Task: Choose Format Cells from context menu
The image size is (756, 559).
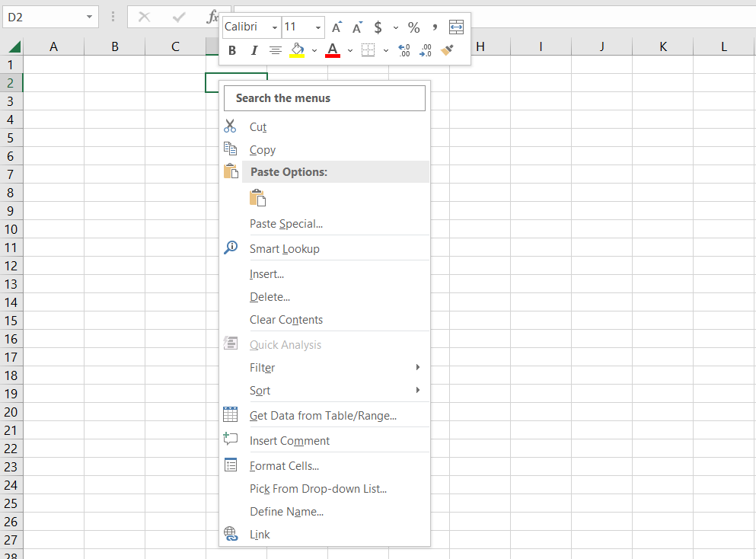Action: [x=284, y=466]
